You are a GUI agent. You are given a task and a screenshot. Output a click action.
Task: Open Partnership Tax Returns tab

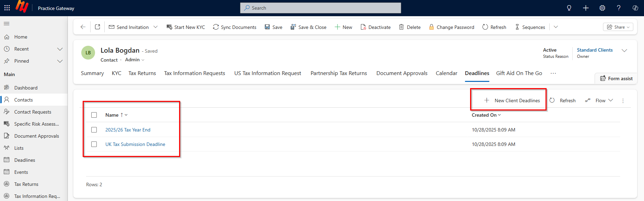tap(339, 73)
